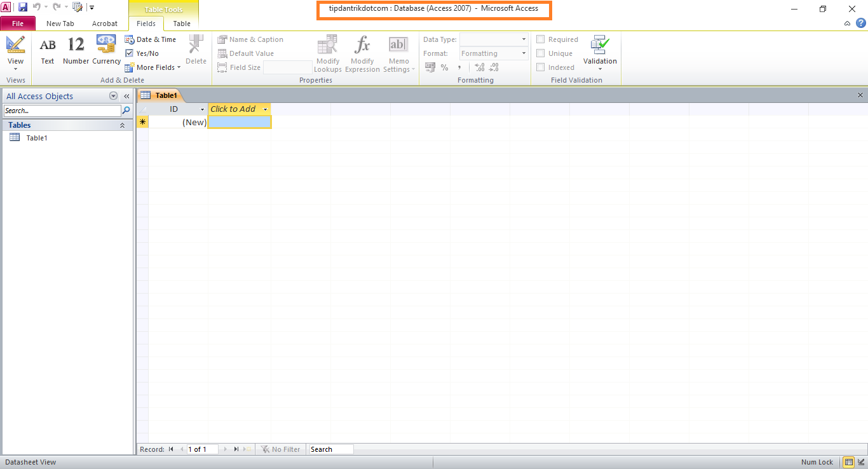The height and width of the screenshot is (469, 868).
Task: Apply Comma number format
Action: [459, 67]
